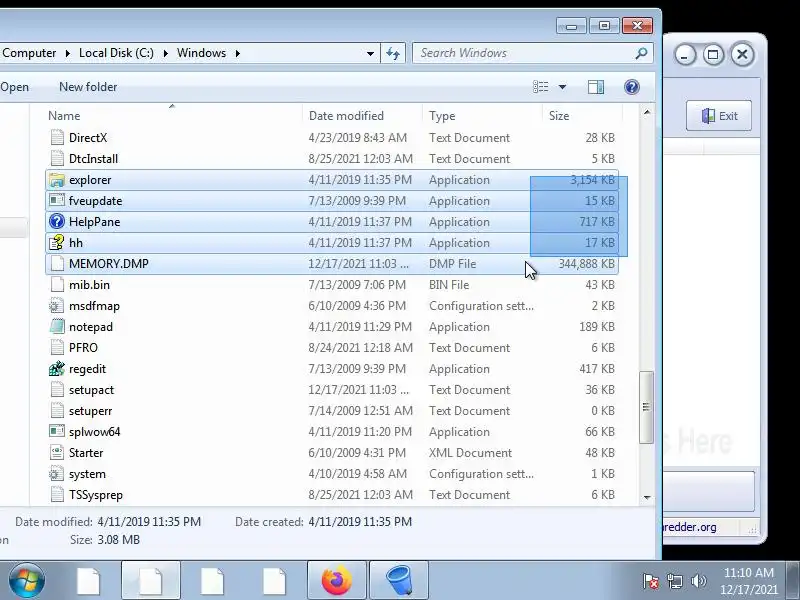This screenshot has width=800, height=600.
Task: Click the scroll up arrow of file list
Action: (x=646, y=112)
